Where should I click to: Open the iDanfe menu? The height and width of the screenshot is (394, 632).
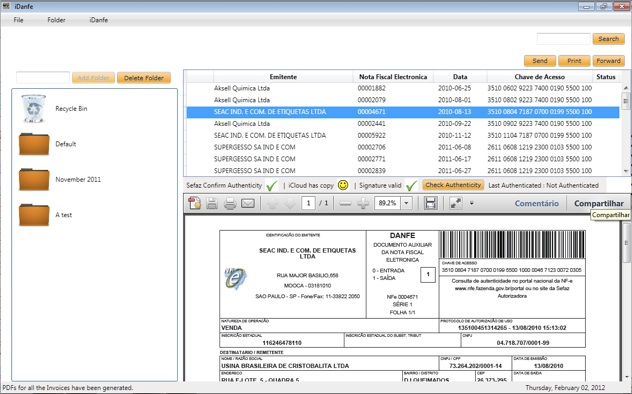tap(99, 20)
